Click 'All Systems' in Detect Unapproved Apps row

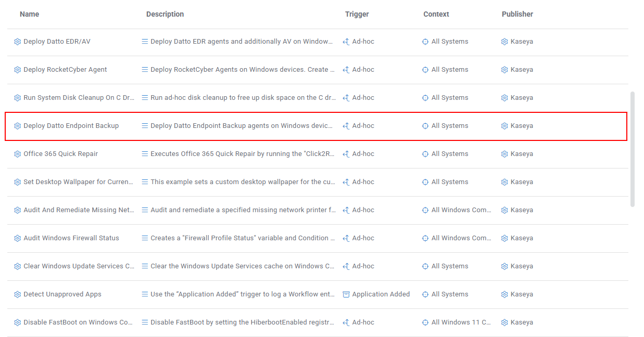pyautogui.click(x=450, y=294)
